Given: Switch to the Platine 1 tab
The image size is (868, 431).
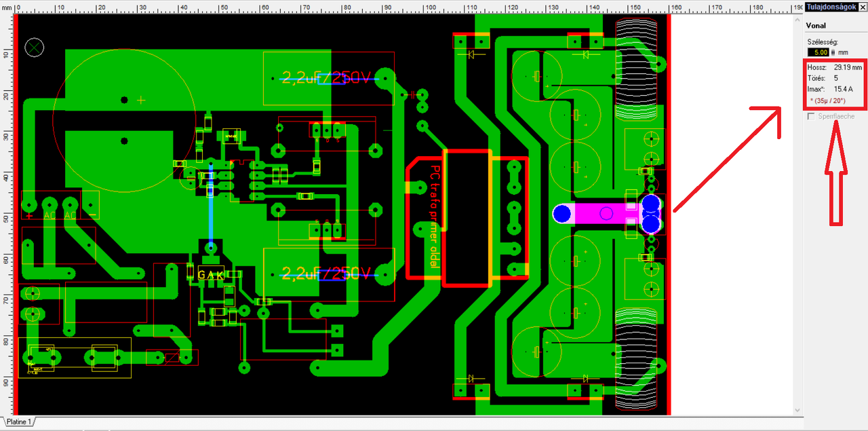Looking at the screenshot, I should (x=18, y=422).
